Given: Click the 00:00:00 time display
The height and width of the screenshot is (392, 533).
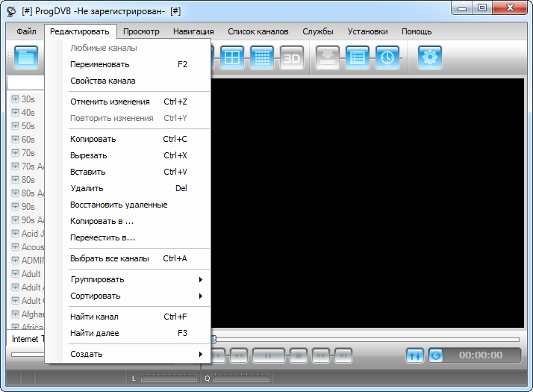Looking at the screenshot, I should (x=481, y=355).
